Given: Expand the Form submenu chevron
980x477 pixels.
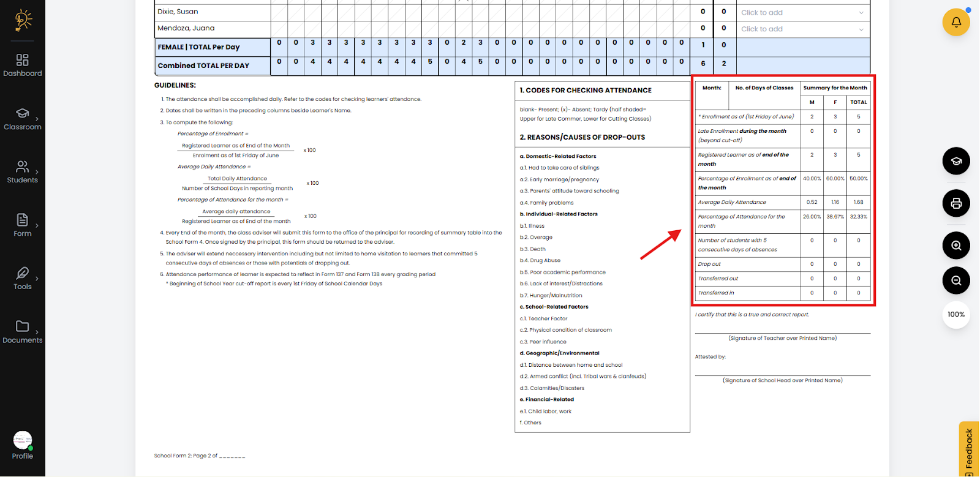Looking at the screenshot, I should pyautogui.click(x=37, y=225).
